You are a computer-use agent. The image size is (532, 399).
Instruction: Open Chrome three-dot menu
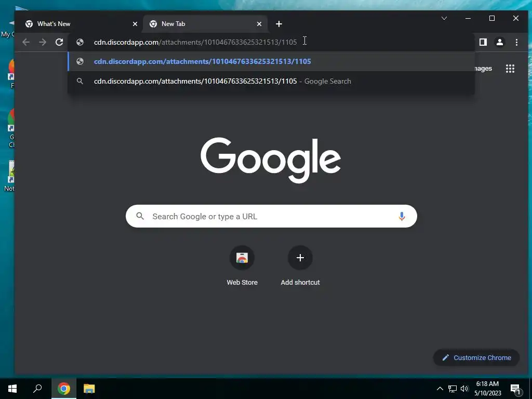(x=516, y=42)
